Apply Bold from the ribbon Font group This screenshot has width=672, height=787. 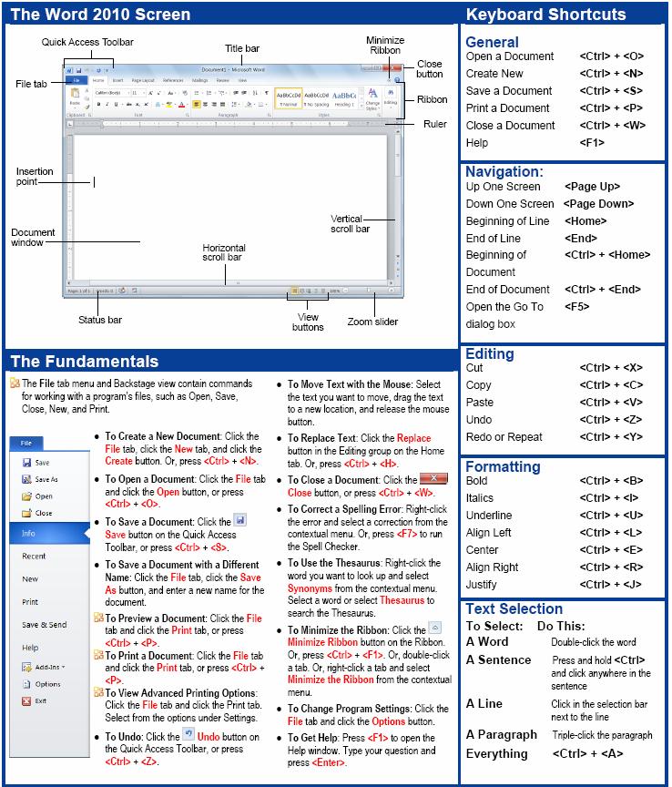[x=98, y=105]
